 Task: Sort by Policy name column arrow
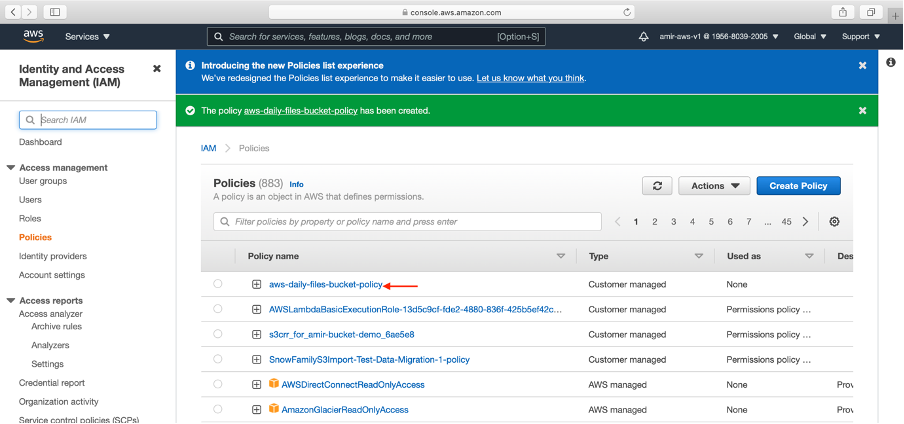pyautogui.click(x=560, y=256)
